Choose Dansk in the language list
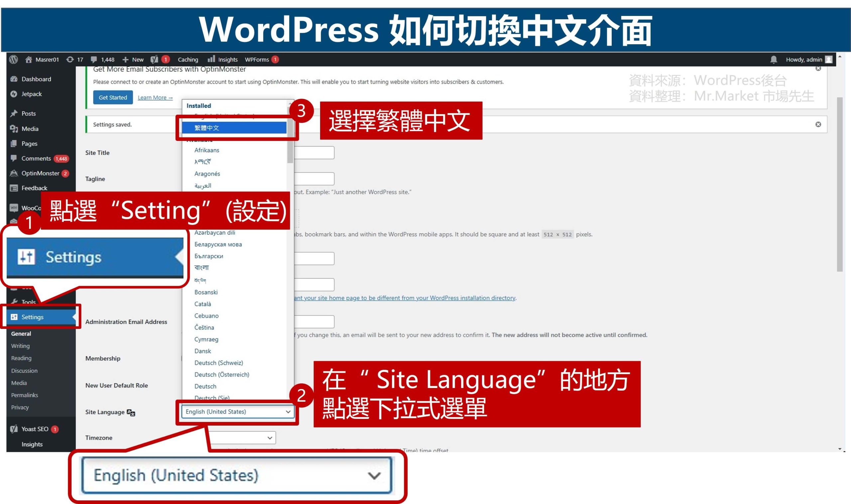The width and height of the screenshot is (851, 504). [202, 351]
